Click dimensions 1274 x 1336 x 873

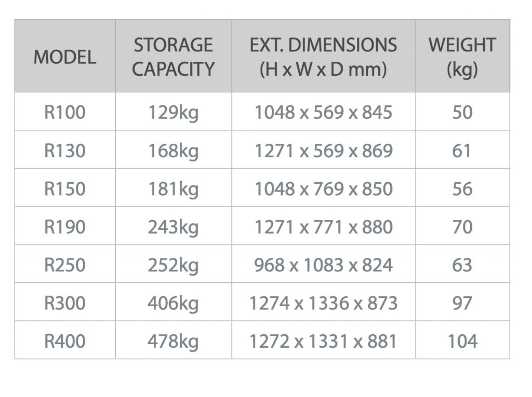(323, 303)
